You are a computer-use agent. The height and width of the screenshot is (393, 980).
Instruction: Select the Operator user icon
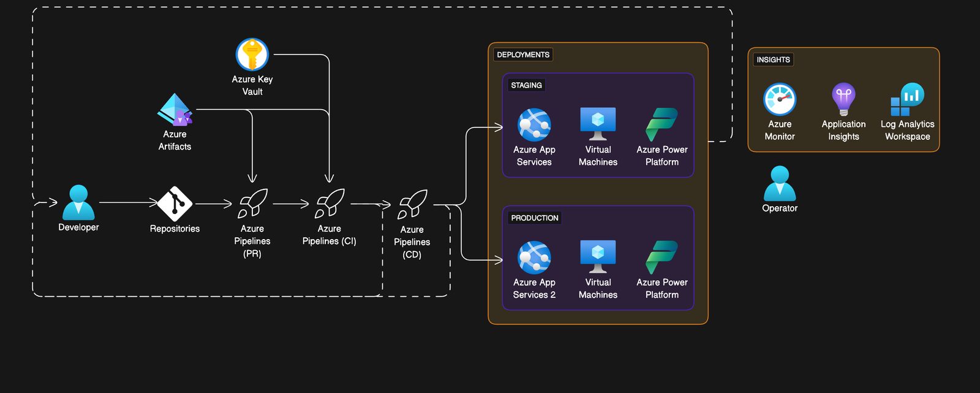click(x=780, y=183)
